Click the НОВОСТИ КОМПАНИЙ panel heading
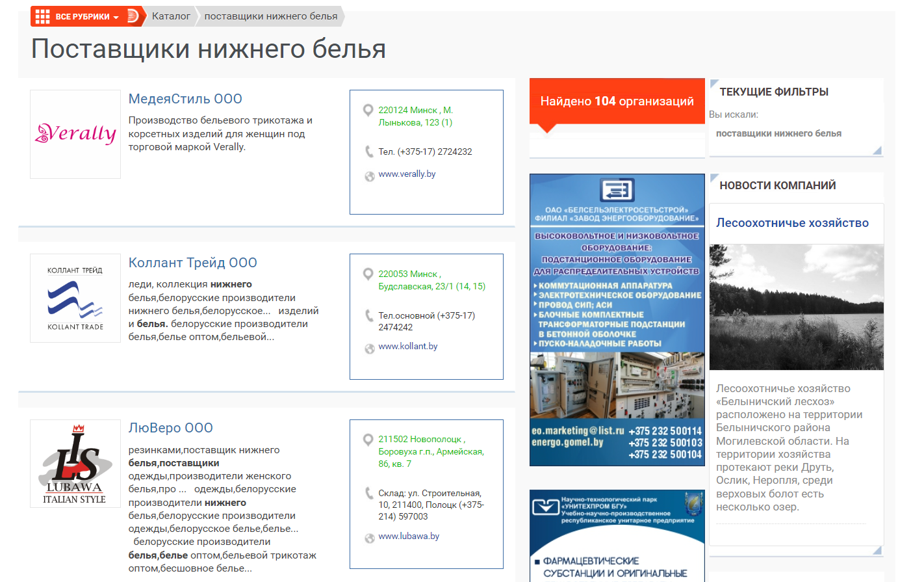Viewport: 924px width, 582px height. pos(778,186)
